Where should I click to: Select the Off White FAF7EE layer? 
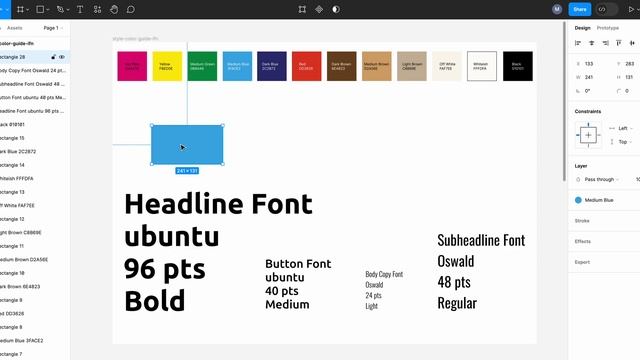[35, 206]
